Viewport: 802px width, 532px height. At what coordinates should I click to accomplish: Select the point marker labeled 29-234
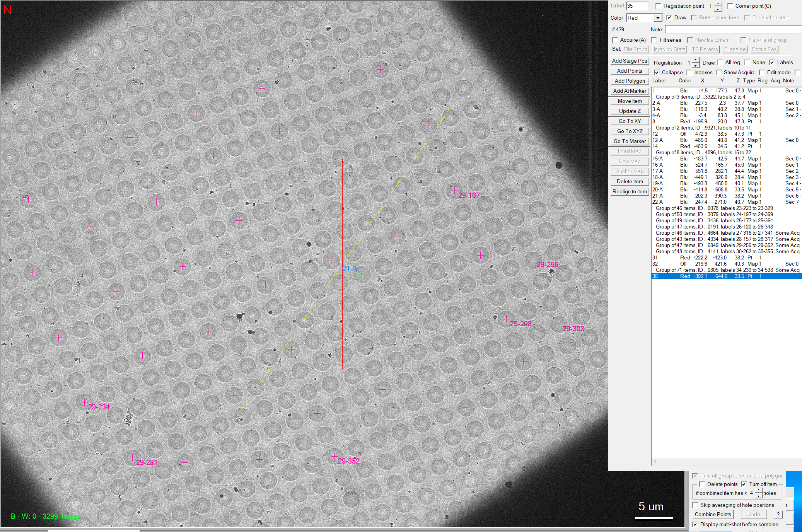[x=84, y=402]
